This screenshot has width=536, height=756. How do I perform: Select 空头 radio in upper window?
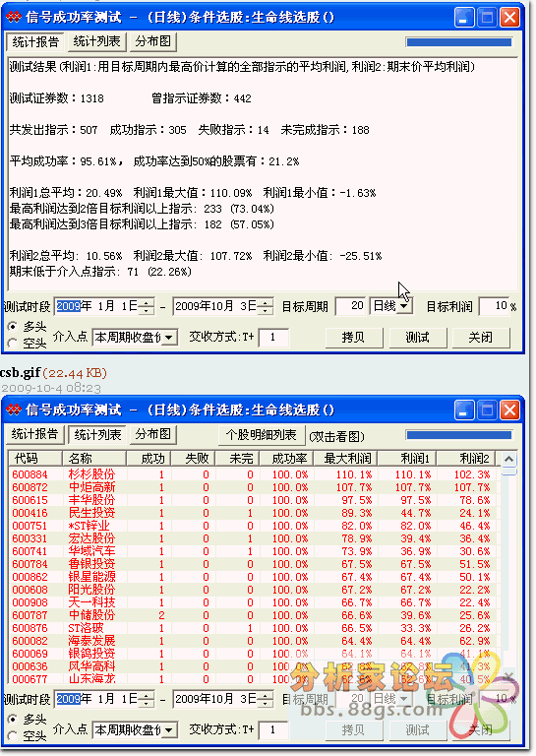tap(13, 344)
